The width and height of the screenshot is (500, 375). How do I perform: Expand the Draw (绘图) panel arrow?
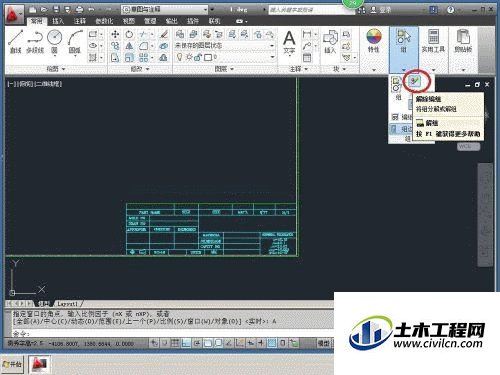tap(64, 69)
